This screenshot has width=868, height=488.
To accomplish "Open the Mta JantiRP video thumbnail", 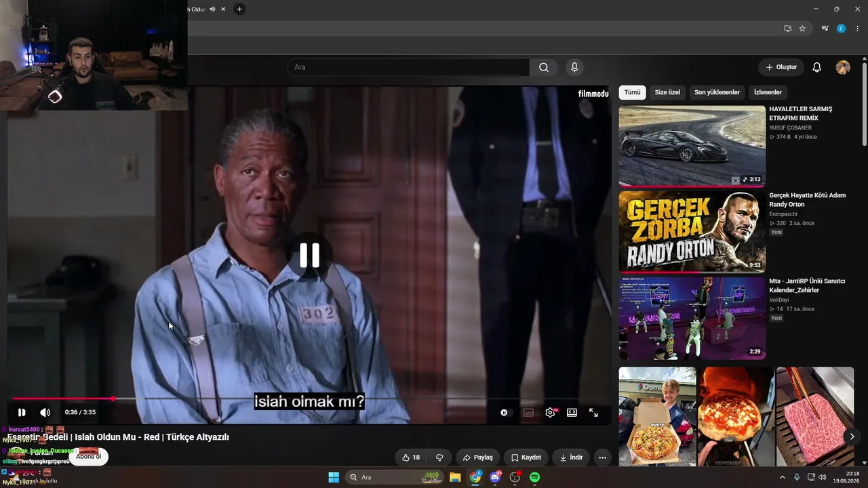I will pyautogui.click(x=692, y=318).
